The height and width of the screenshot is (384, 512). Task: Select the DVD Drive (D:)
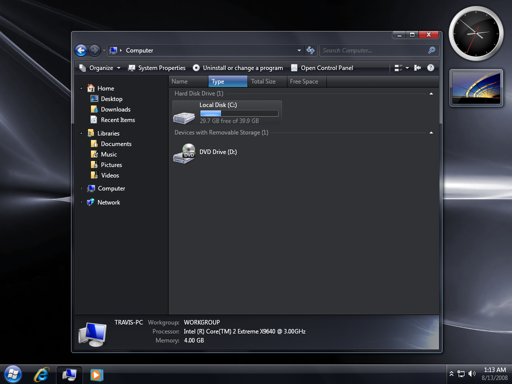(x=205, y=153)
